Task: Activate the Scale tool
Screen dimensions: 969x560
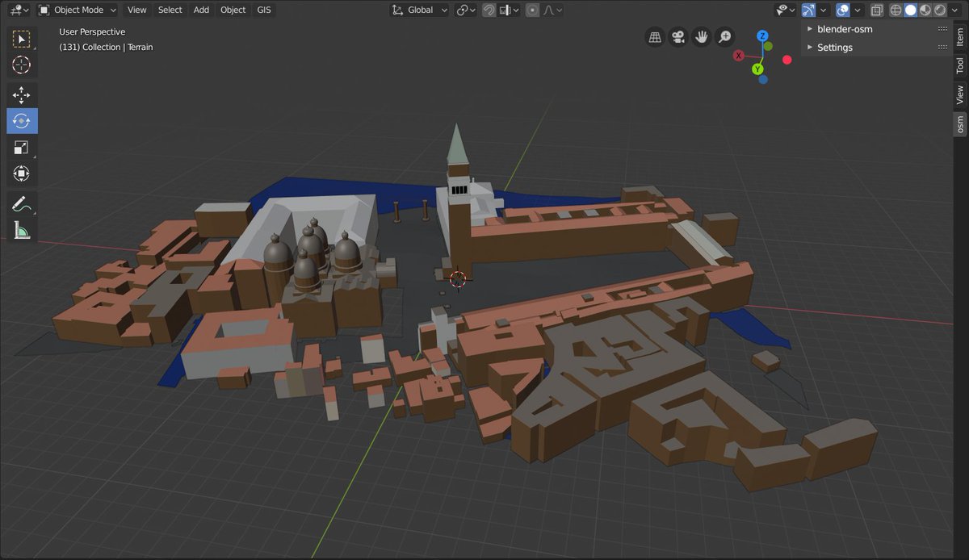Action: 22,147
